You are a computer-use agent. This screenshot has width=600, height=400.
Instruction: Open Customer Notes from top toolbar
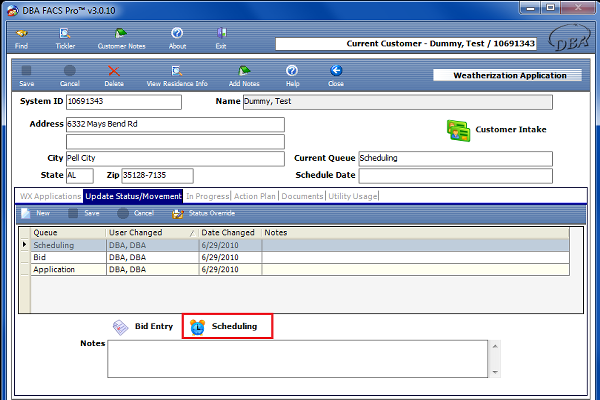coord(121,39)
